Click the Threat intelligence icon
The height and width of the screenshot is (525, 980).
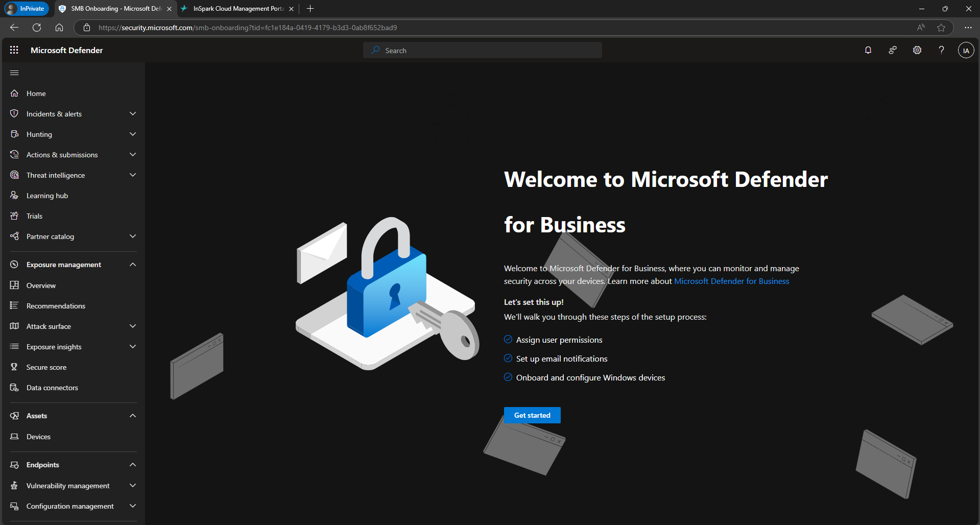[x=14, y=175]
